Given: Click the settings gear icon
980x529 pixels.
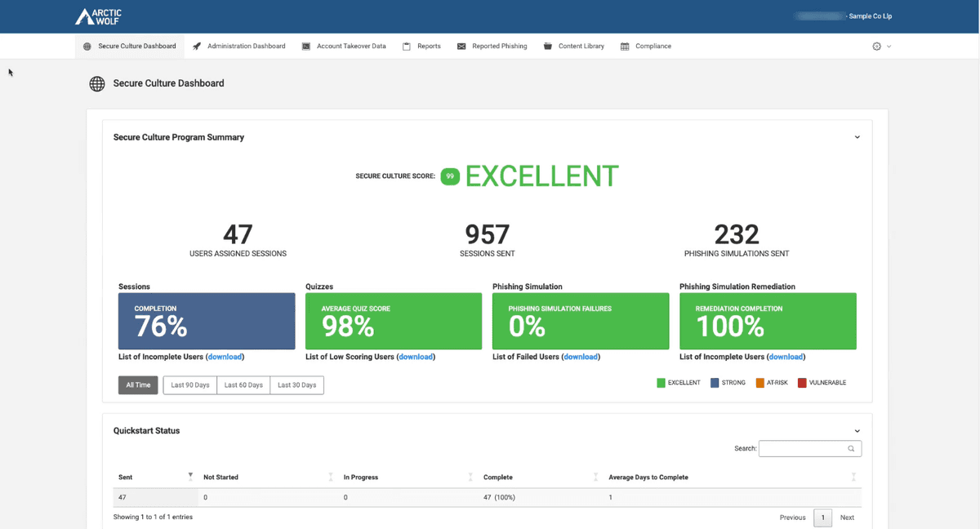Looking at the screenshot, I should 876,47.
